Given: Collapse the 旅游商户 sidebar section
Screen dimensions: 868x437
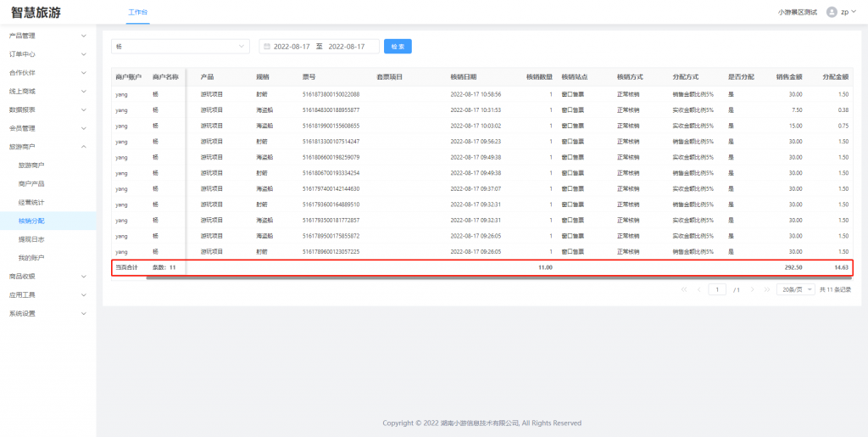Looking at the screenshot, I should tap(47, 147).
